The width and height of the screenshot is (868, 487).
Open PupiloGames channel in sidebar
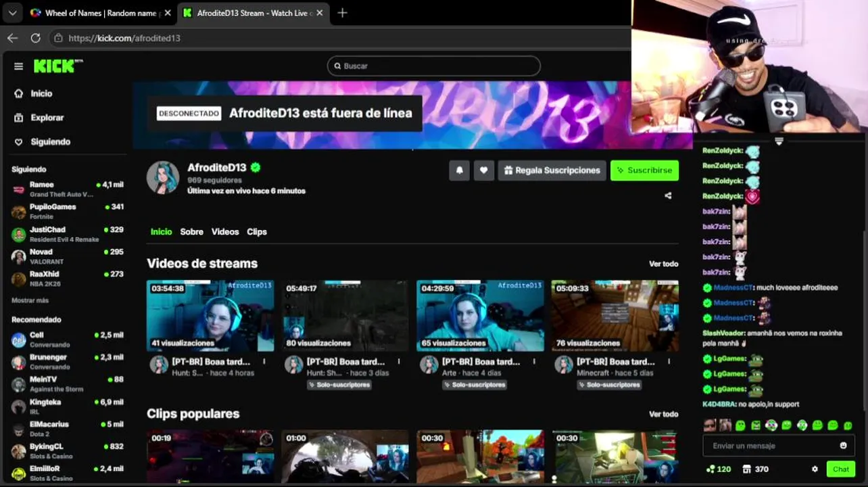[68, 212]
